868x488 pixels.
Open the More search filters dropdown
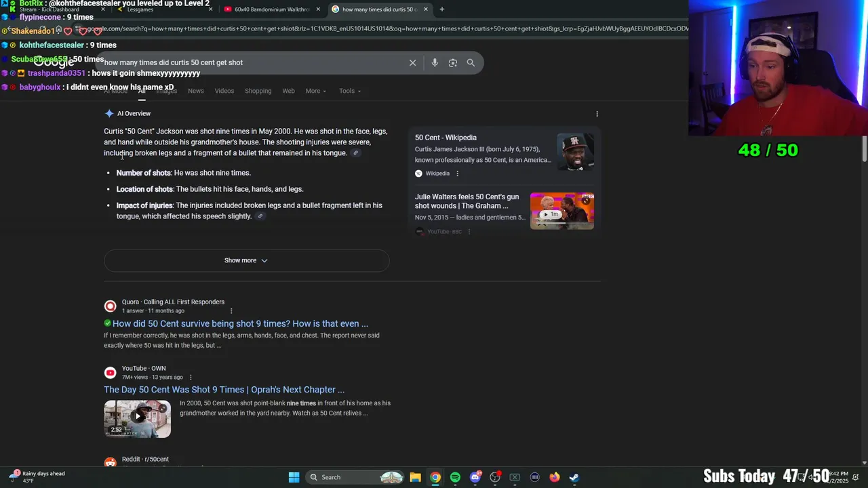[x=315, y=91]
